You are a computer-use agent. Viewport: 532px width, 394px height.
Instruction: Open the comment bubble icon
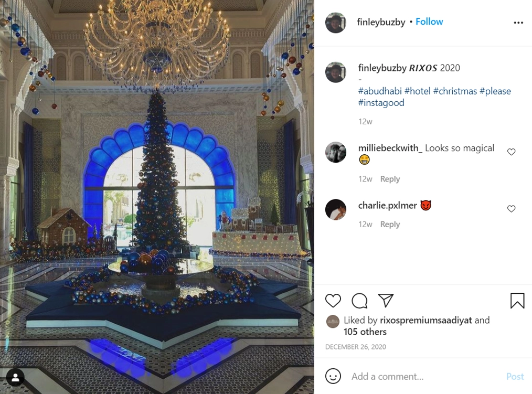click(359, 301)
